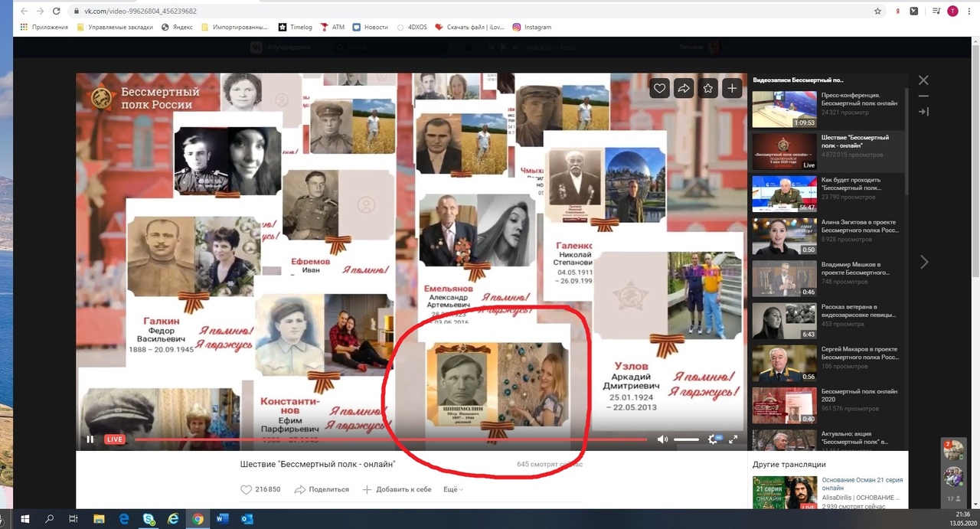The height and width of the screenshot is (529, 980).
Task: Minimize the video player with the dash icon
Action: [923, 96]
